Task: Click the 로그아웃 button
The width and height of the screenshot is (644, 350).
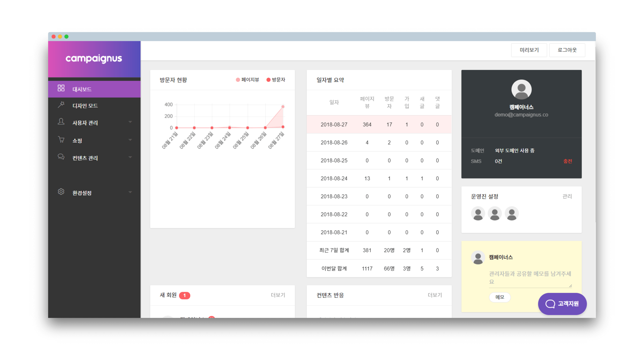Action: coord(567,50)
